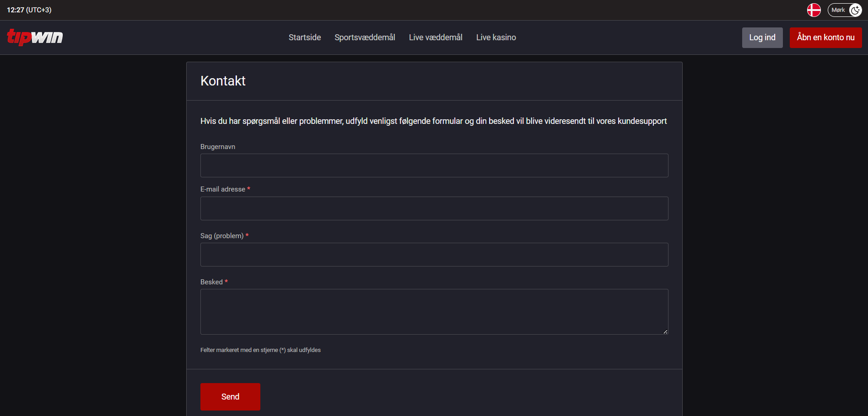Click the Brugernavn field label
The width and height of the screenshot is (868, 416).
pyautogui.click(x=218, y=147)
